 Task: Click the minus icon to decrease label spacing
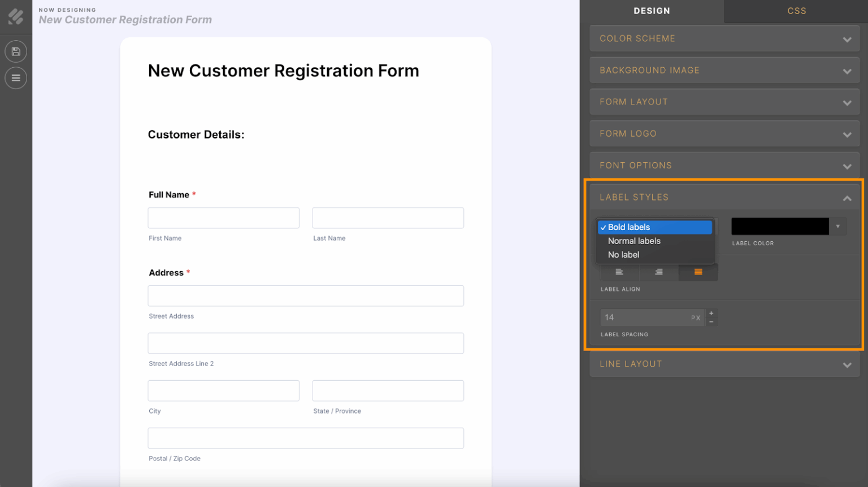click(x=711, y=321)
